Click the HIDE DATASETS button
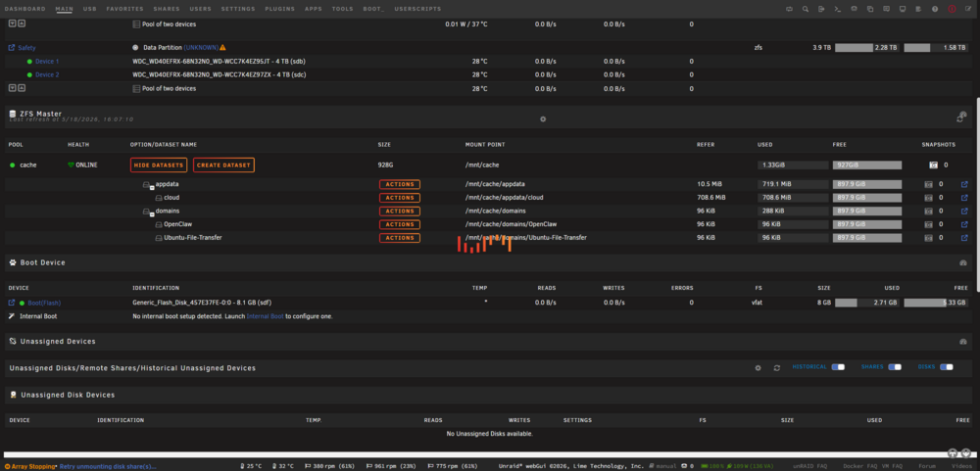Image resolution: width=980 pixels, height=471 pixels. tap(159, 165)
